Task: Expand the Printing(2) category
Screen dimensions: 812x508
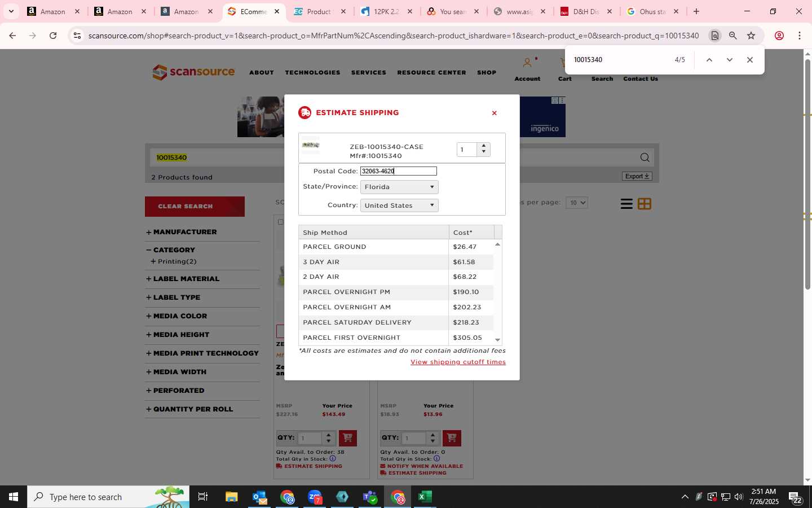Action: tap(174, 261)
